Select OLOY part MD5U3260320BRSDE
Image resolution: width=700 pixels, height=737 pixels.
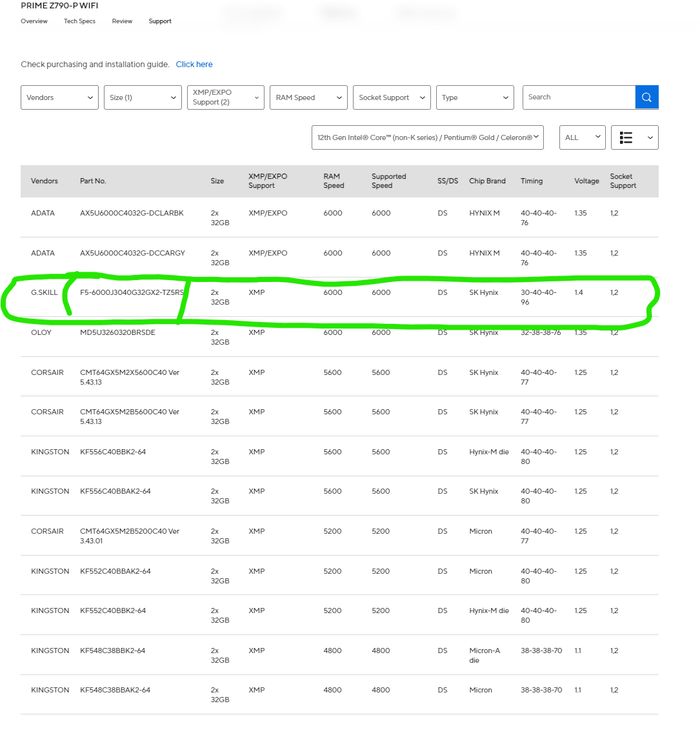pos(117,332)
